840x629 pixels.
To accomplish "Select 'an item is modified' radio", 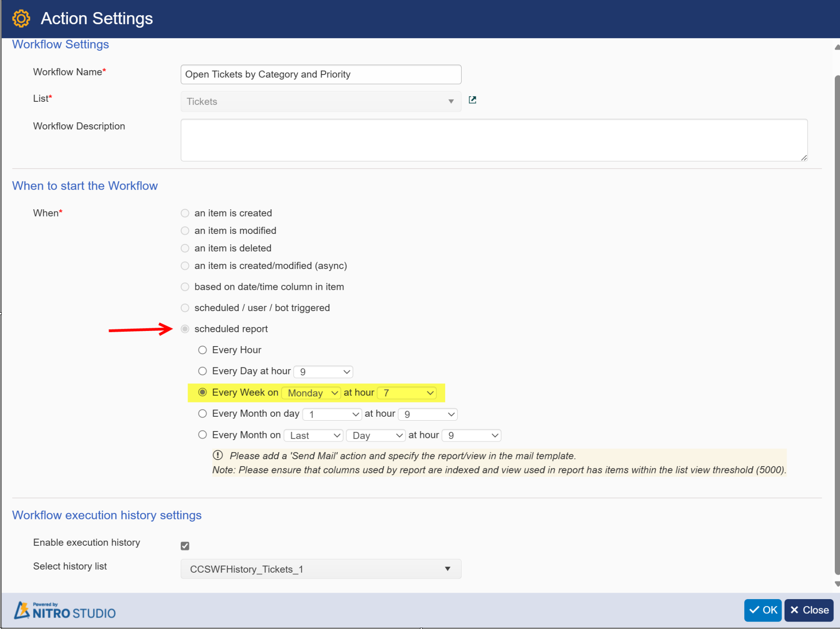I will tap(185, 231).
